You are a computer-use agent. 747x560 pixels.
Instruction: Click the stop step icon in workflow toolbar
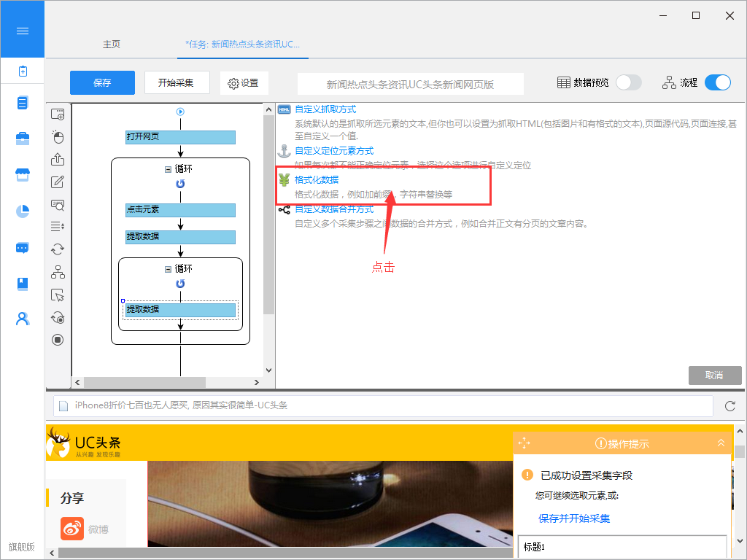point(58,340)
